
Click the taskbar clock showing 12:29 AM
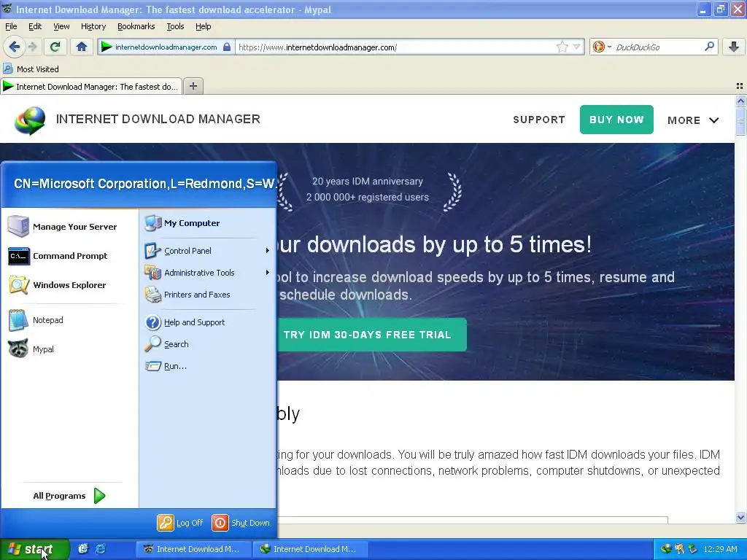point(720,549)
